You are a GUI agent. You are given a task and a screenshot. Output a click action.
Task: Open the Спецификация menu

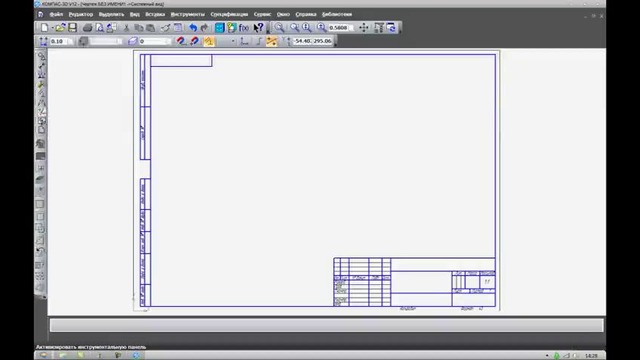229,14
